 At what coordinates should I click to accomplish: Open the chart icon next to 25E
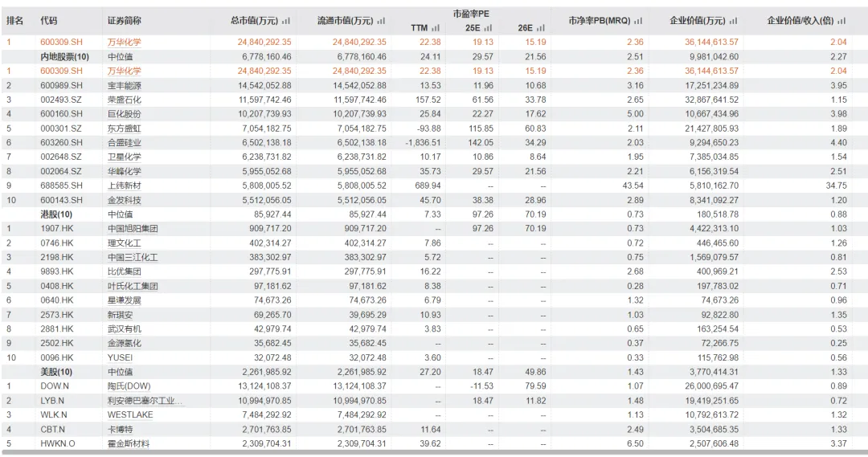click(x=488, y=27)
